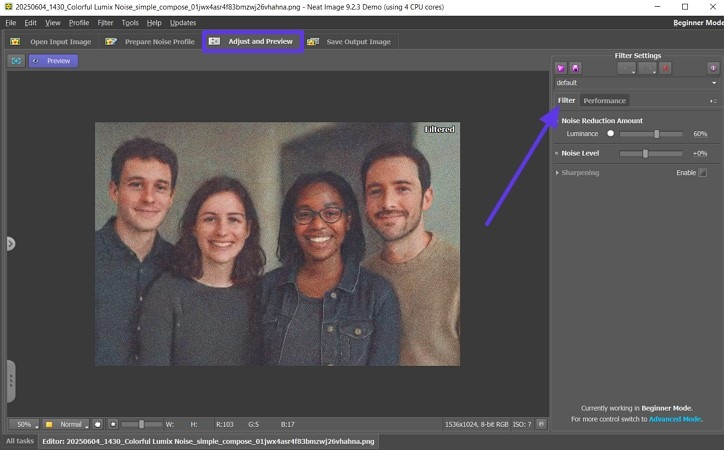Screen dimensions: 724x450
Task: Open the All tasks tab
Action: click(x=20, y=441)
